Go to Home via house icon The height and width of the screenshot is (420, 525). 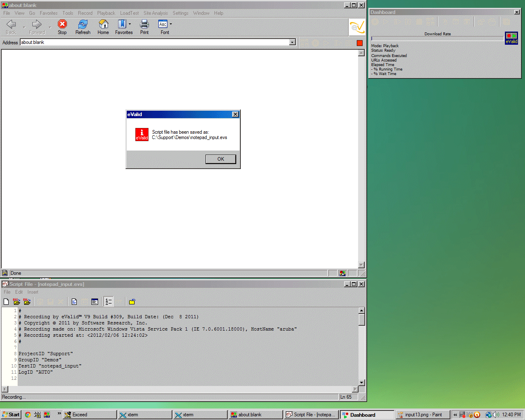(x=103, y=24)
